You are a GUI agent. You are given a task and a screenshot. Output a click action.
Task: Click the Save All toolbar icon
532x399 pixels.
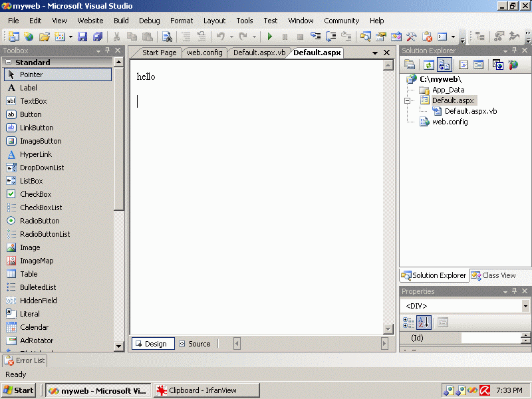pos(98,37)
